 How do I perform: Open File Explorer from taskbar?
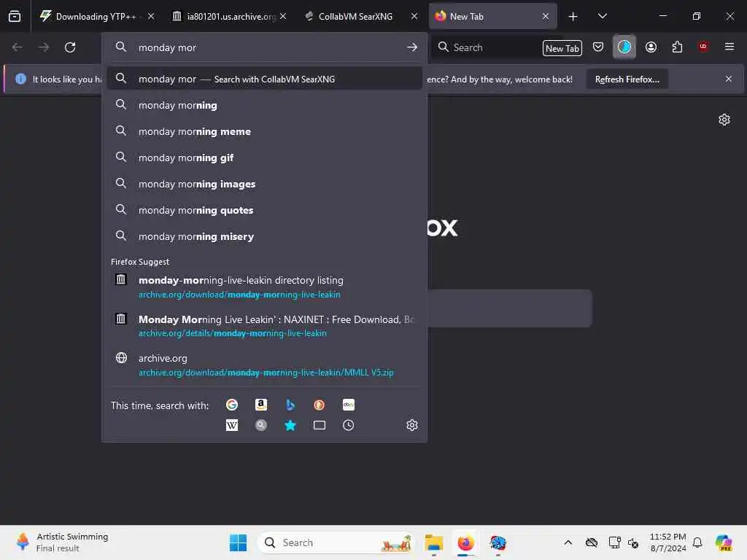click(434, 542)
